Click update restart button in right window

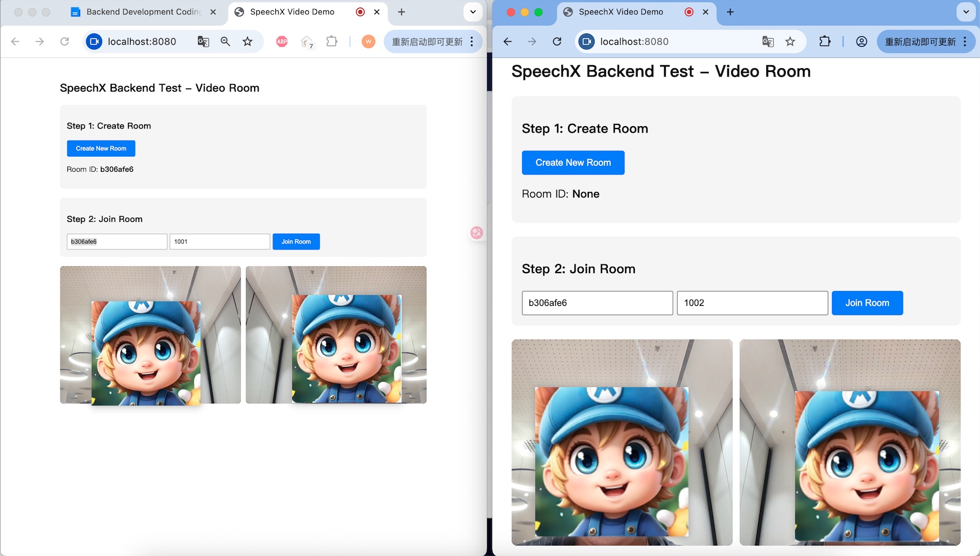[x=920, y=41]
